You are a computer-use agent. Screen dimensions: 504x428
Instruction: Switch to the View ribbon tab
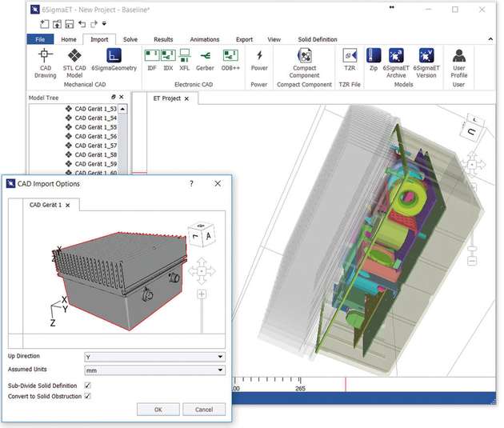click(x=274, y=39)
